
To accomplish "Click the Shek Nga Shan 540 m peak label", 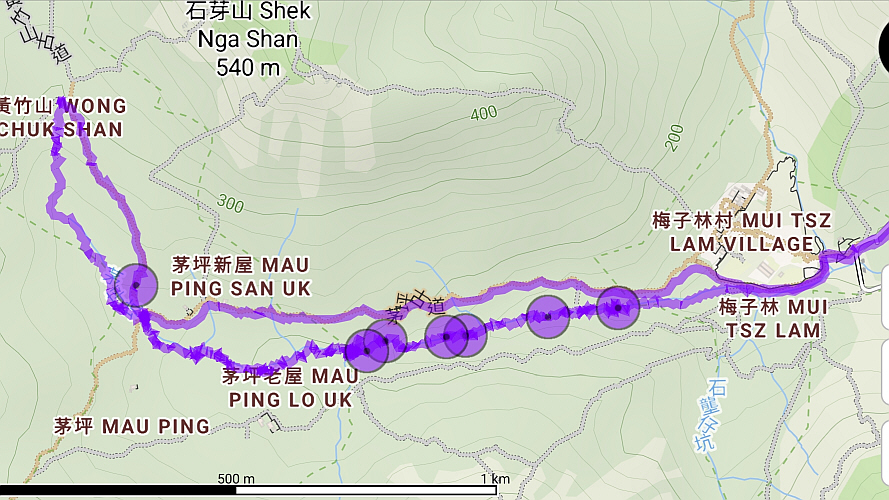I will coord(248,39).
